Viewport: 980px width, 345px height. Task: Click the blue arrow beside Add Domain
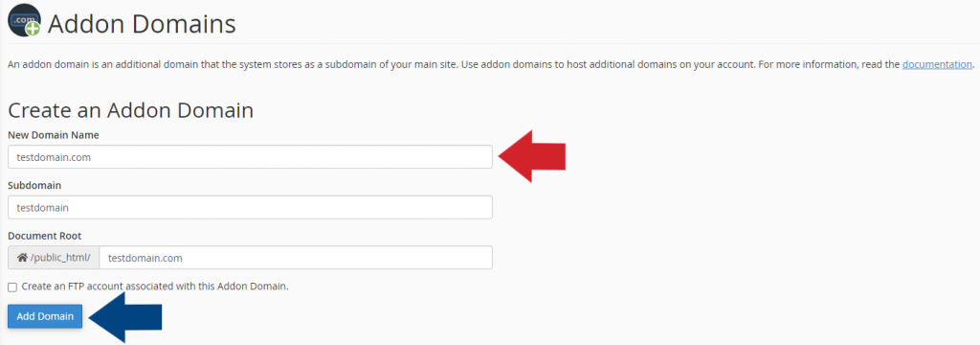[x=125, y=317]
